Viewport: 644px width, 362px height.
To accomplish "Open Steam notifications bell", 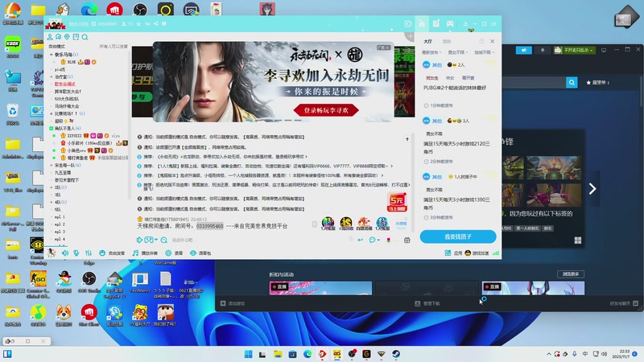I will click(x=543, y=50).
